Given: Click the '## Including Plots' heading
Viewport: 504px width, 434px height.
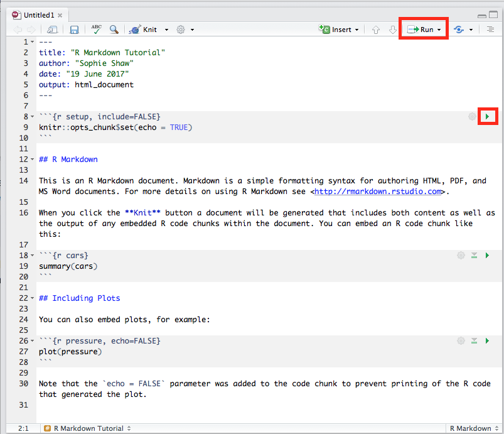Looking at the screenshot, I should [x=79, y=298].
